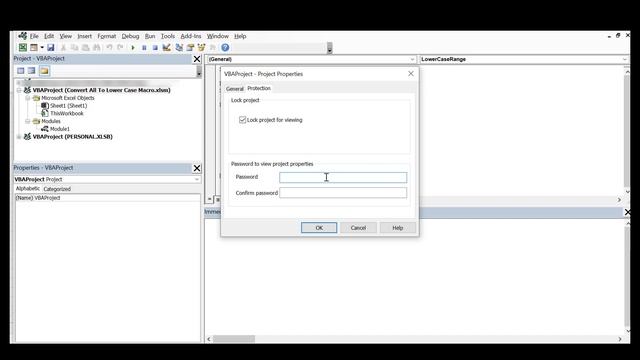Screen dimensions: 640x360
Task: Open the Edit menu
Action: point(49,36)
